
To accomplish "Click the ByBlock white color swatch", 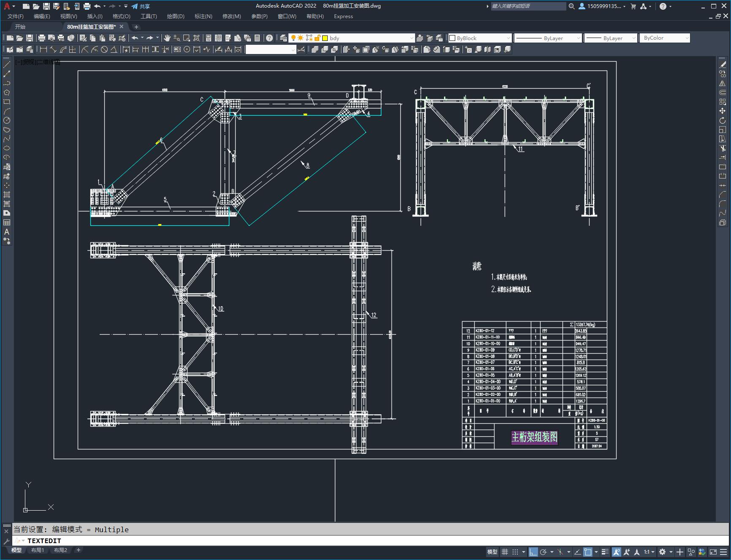I will (452, 38).
